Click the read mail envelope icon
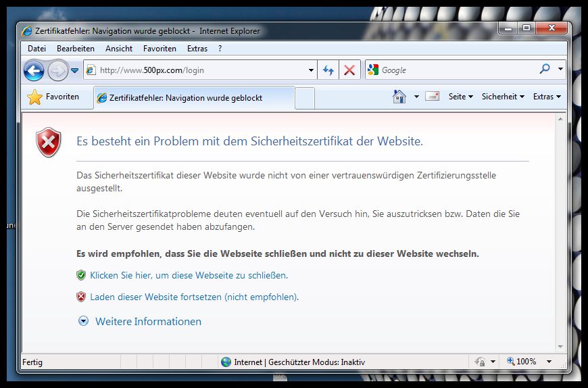Image resolution: width=588 pixels, height=388 pixels. (x=432, y=97)
